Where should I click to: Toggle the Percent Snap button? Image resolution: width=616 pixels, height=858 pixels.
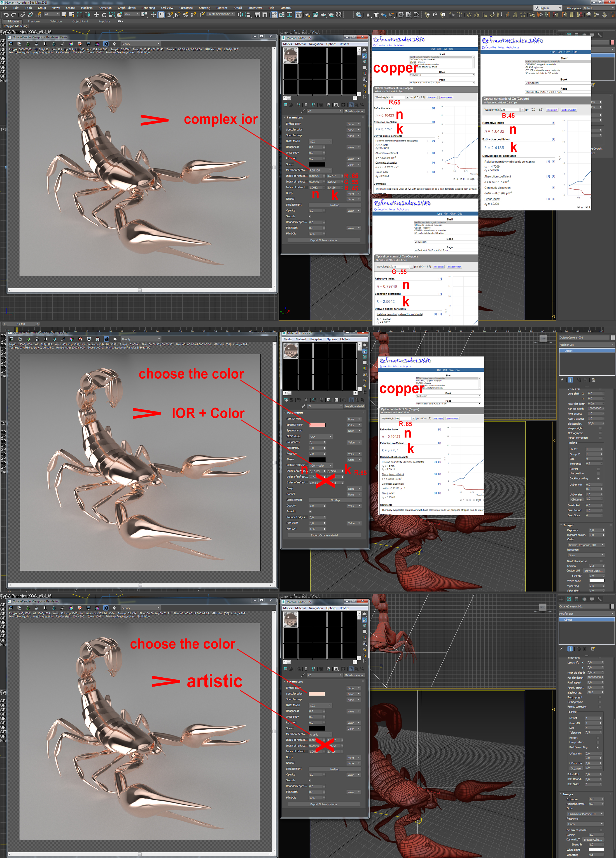click(185, 15)
